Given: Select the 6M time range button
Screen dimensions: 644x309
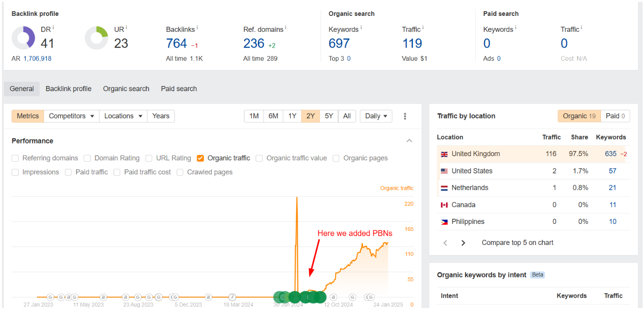Looking at the screenshot, I should point(273,116).
